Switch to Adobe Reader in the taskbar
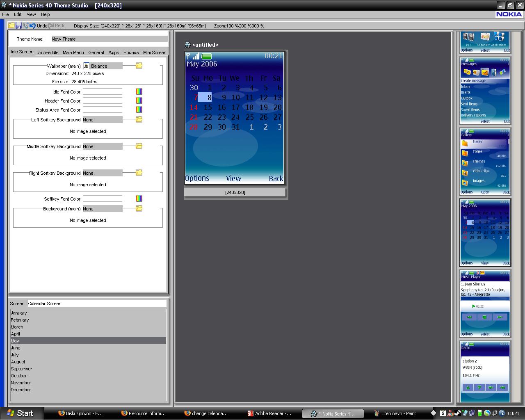The image size is (525, 420). pyautogui.click(x=270, y=413)
